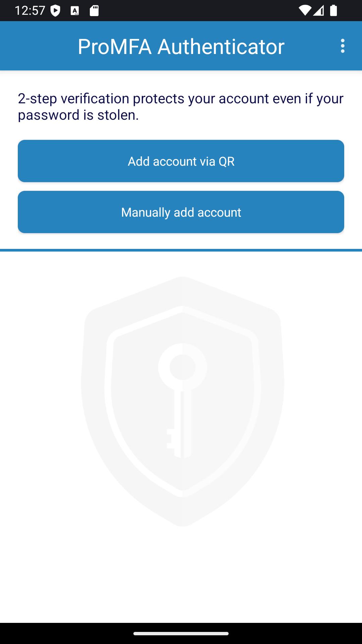Tap the blue divider line under buttons
362x644 pixels.
point(181,250)
